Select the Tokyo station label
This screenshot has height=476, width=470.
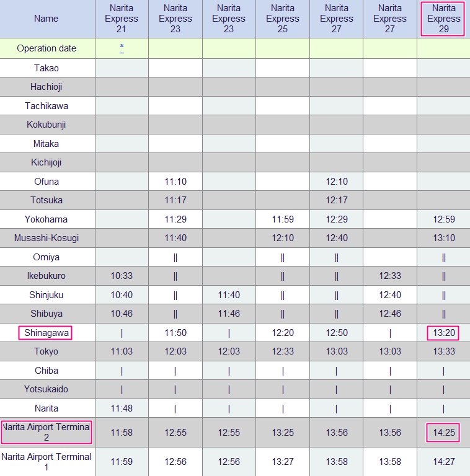(x=46, y=351)
